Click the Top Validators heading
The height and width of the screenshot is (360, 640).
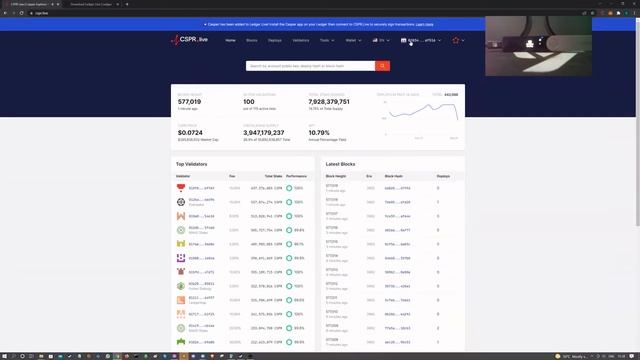(191, 164)
